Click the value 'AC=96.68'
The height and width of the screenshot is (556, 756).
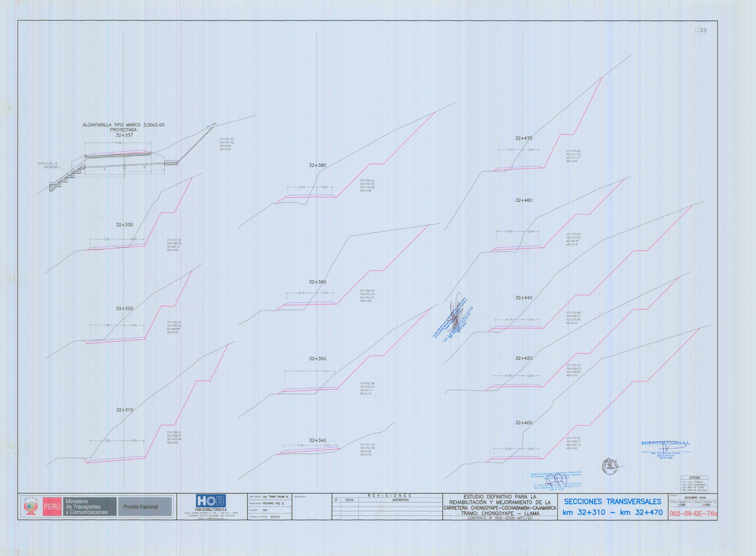coord(173,329)
